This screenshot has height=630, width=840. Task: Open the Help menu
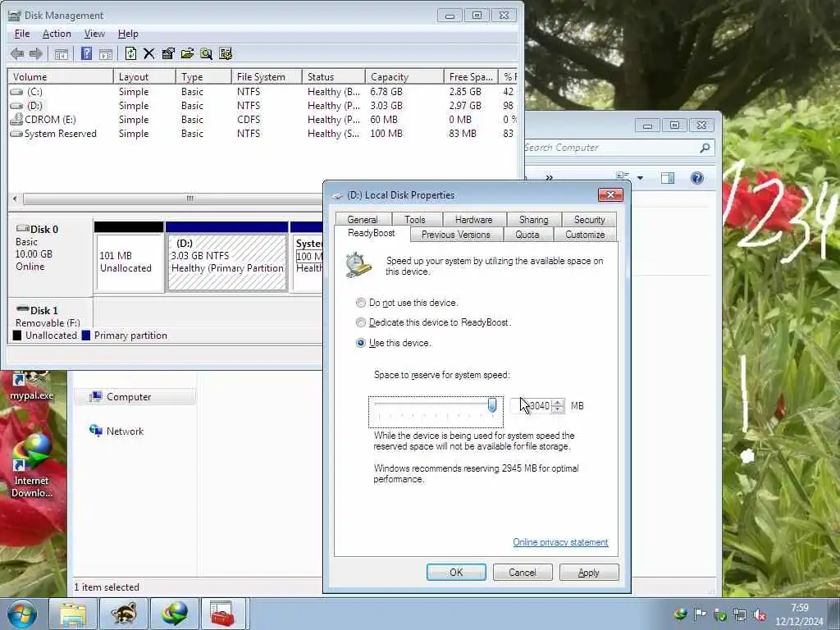click(x=128, y=34)
